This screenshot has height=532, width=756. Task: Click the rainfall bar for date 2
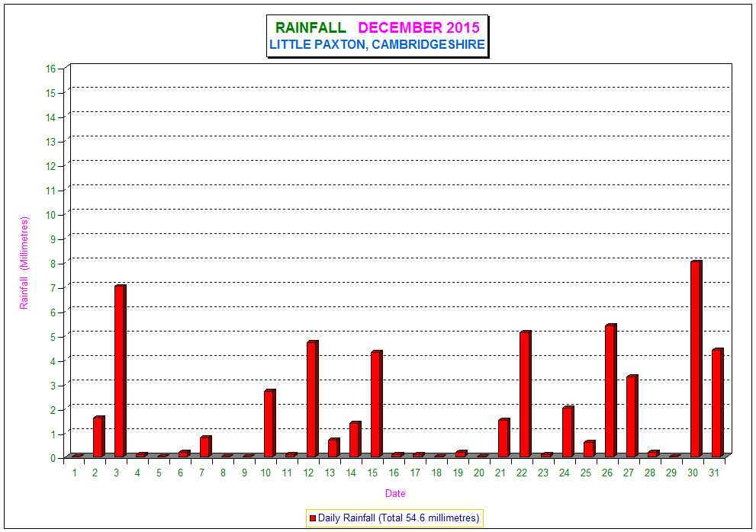pyautogui.click(x=99, y=437)
